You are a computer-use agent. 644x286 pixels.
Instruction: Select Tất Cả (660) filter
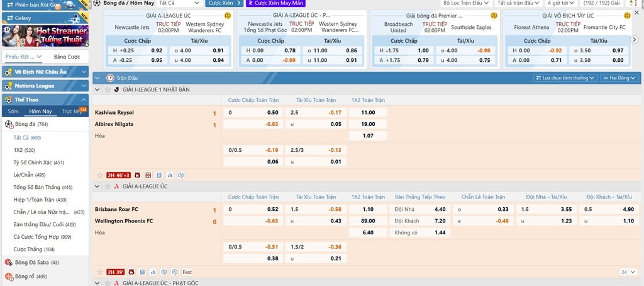coord(27,138)
